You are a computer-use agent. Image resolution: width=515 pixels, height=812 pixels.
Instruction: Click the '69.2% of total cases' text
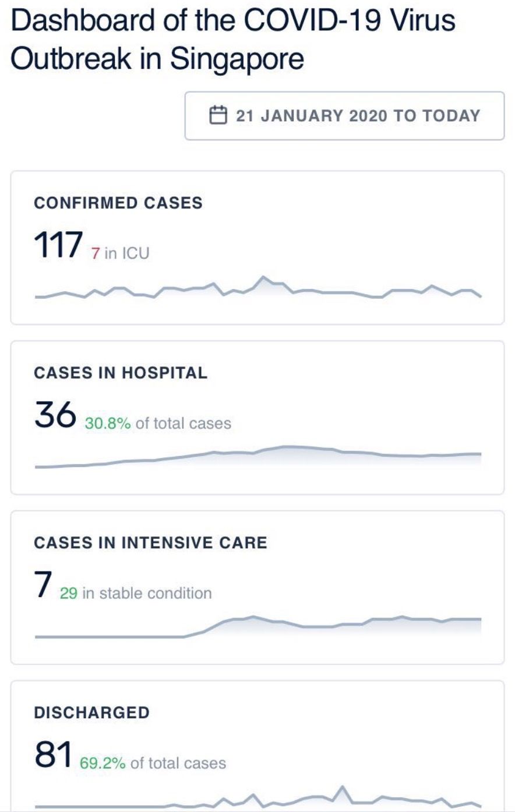pos(153,763)
